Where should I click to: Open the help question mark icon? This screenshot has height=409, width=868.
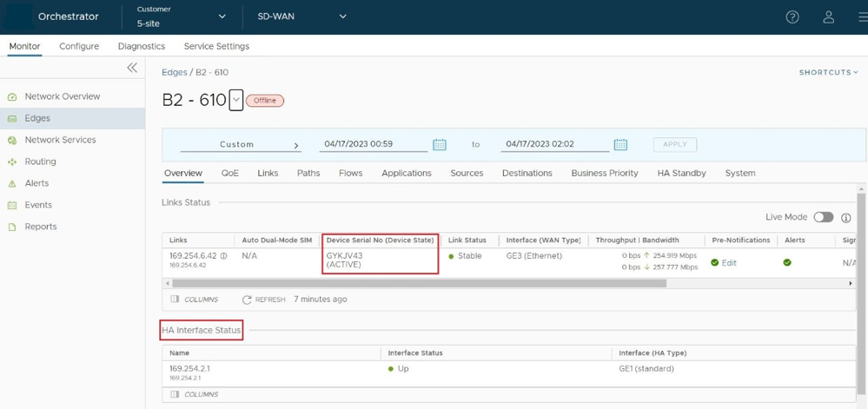coord(792,16)
